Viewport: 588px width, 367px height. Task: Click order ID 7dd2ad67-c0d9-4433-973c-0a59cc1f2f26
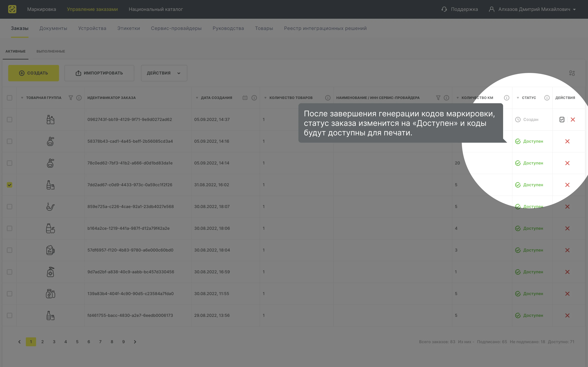(x=130, y=185)
